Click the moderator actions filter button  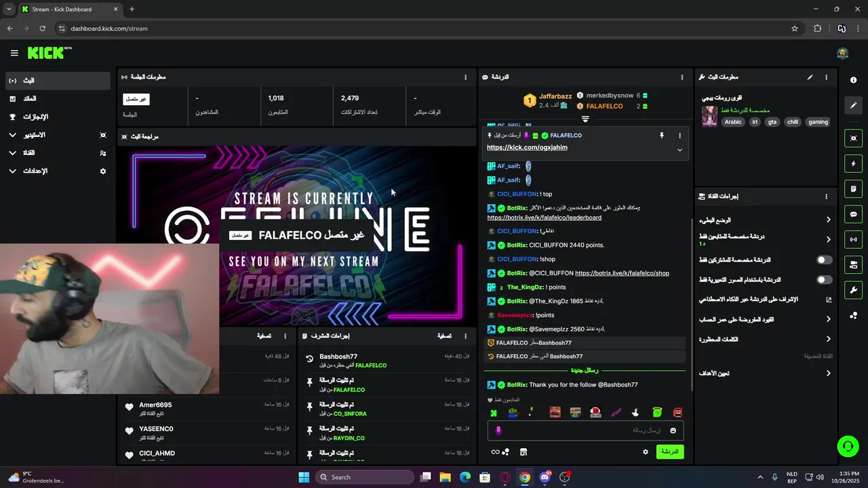coord(444,335)
